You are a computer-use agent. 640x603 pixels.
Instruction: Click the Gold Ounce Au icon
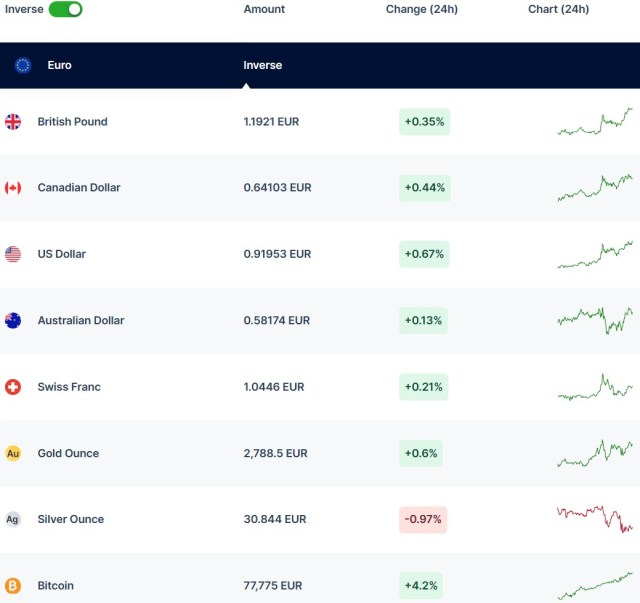coord(13,453)
